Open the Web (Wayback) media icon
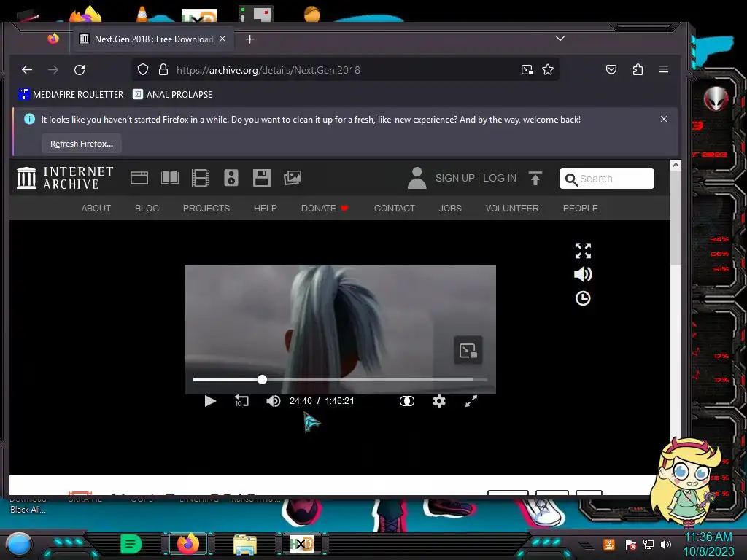This screenshot has height=560, width=747. [139, 178]
